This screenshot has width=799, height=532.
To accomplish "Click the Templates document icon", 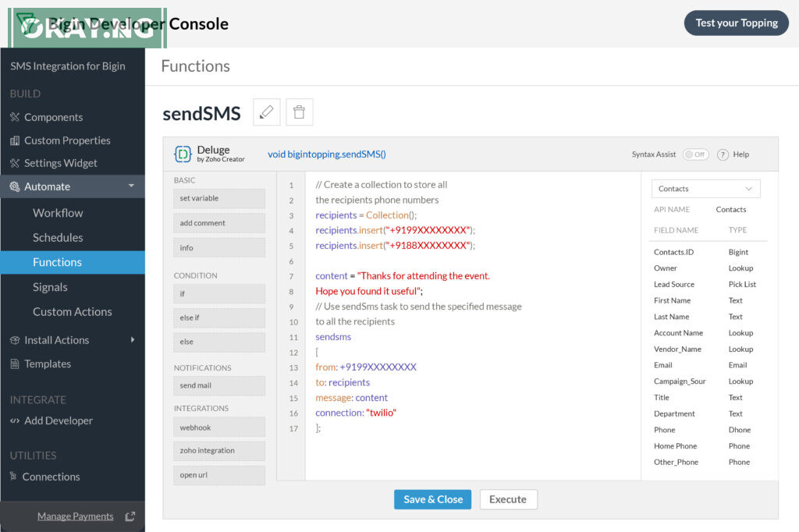I will (x=15, y=364).
